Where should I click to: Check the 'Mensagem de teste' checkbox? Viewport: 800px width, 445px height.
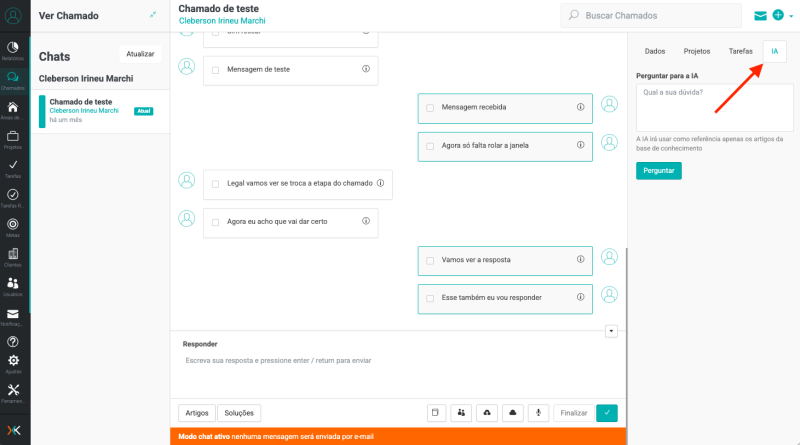215,70
